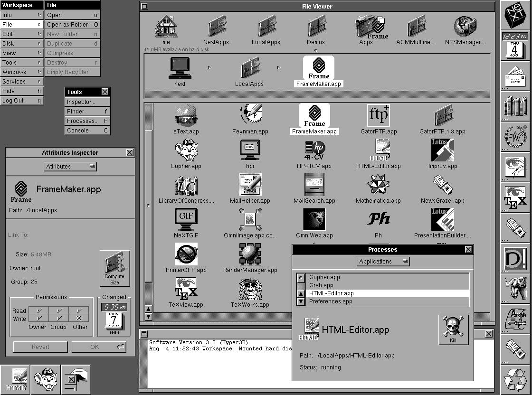The height and width of the screenshot is (395, 532).
Task: Open the NextApps folder on the shelf
Action: [216, 26]
